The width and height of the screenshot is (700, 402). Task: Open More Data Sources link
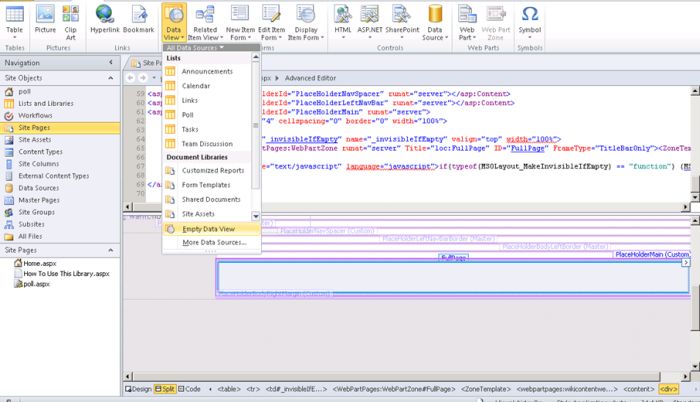coord(214,242)
